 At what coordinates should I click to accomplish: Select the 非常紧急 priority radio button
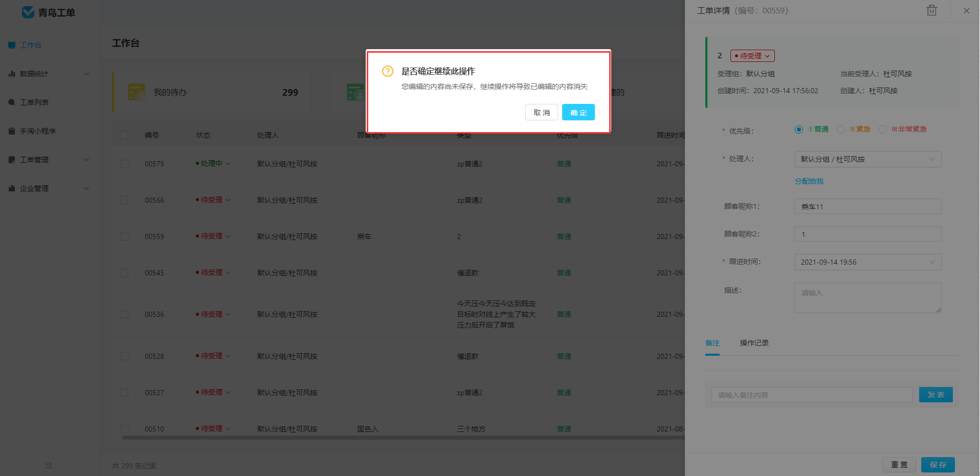(x=883, y=129)
